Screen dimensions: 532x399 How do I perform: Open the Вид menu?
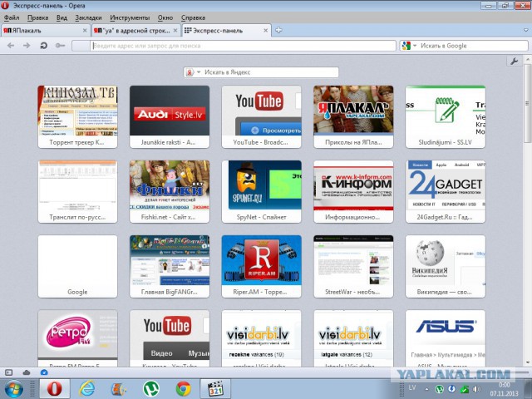point(62,17)
